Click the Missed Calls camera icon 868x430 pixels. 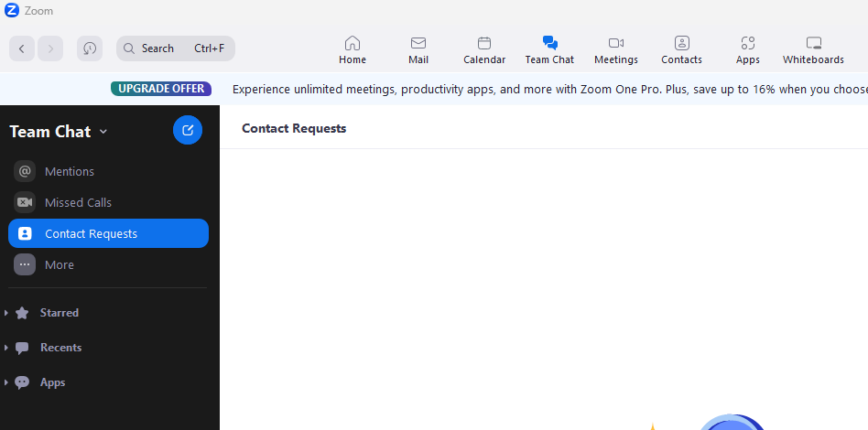pos(25,202)
